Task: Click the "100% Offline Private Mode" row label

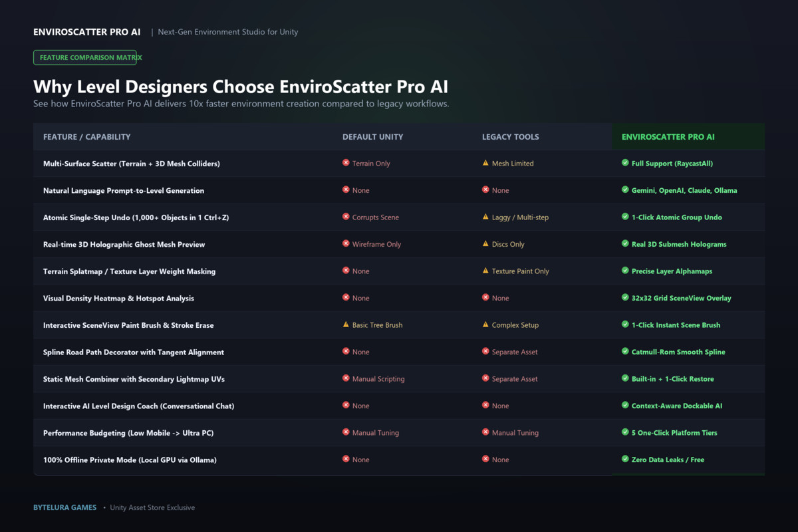Action: pyautogui.click(x=130, y=460)
